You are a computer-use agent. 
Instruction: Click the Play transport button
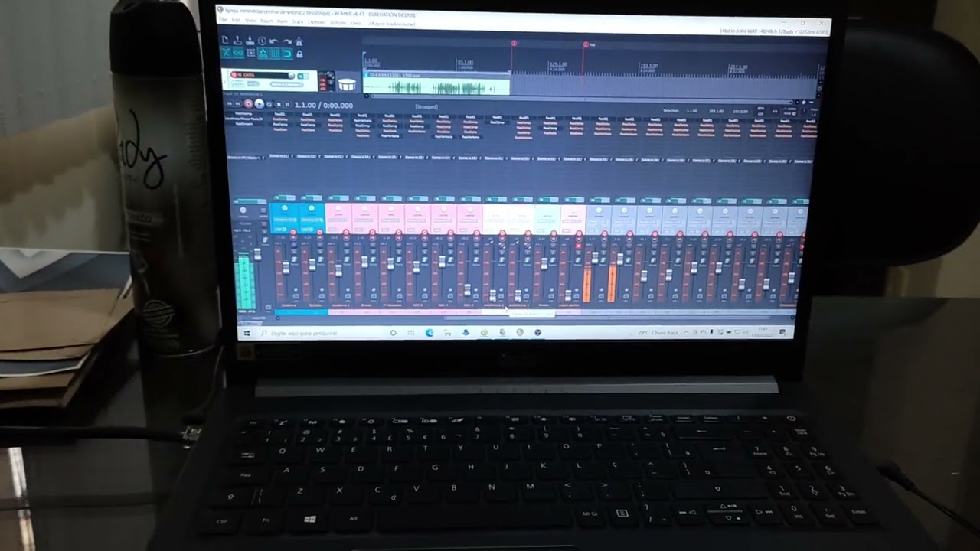point(259,104)
